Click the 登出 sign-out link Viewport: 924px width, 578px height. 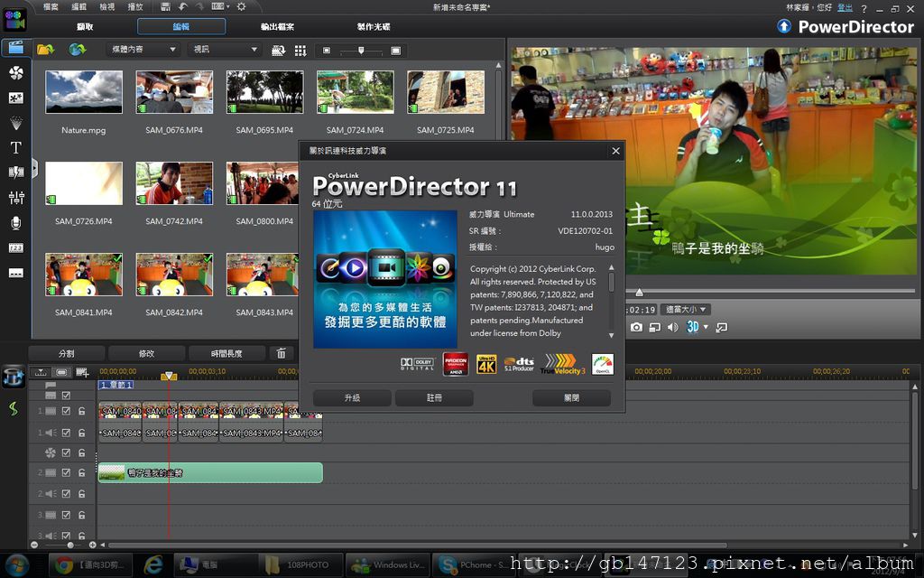[845, 7]
